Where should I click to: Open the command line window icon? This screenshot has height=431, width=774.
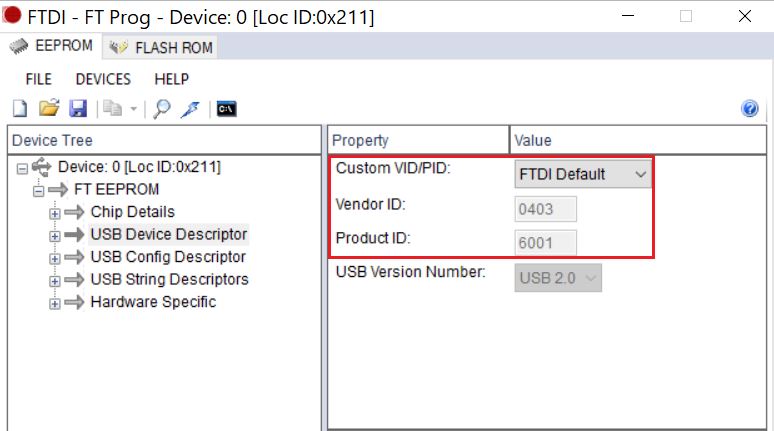226,109
